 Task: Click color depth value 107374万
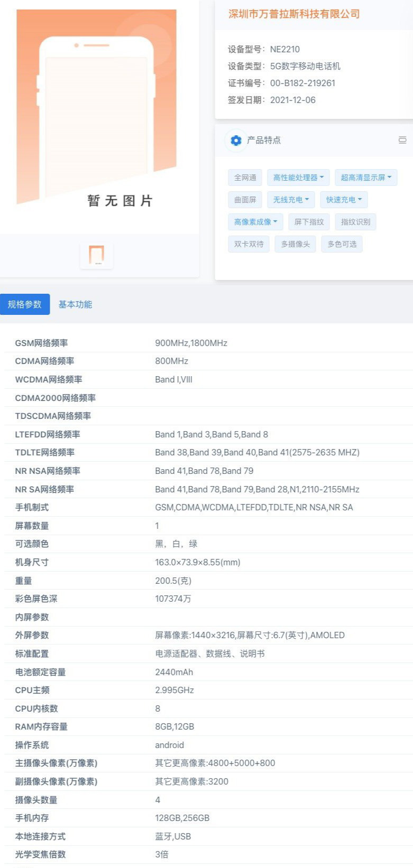point(173,599)
